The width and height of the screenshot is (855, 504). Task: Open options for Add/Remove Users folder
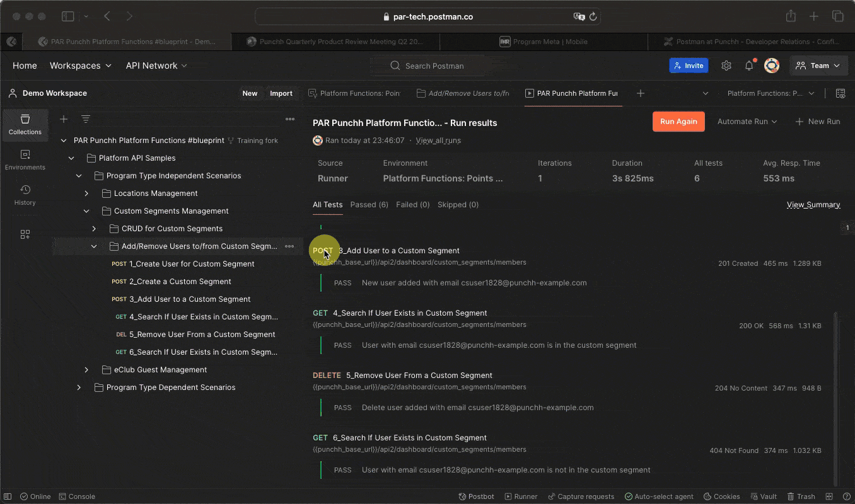click(x=289, y=246)
